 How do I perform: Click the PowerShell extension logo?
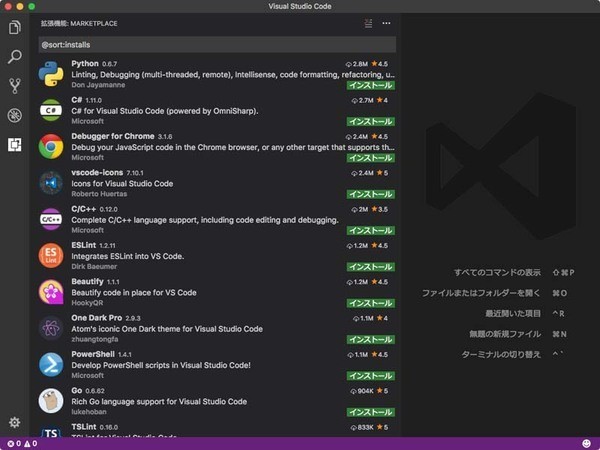pyautogui.click(x=51, y=365)
